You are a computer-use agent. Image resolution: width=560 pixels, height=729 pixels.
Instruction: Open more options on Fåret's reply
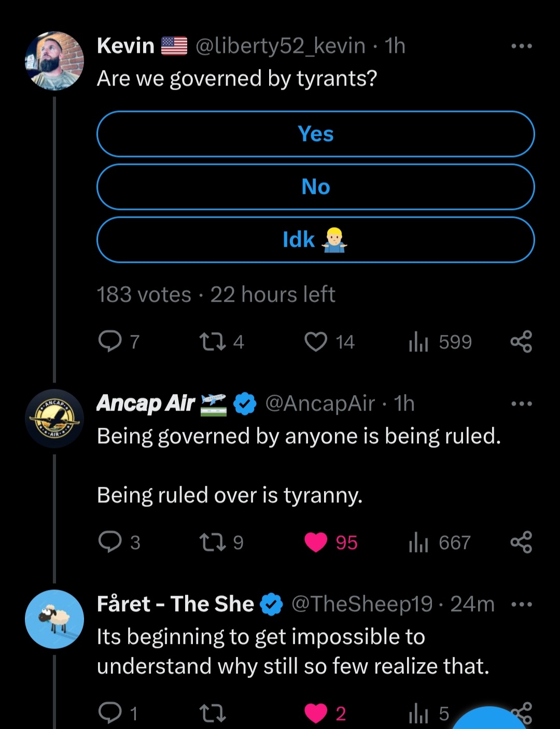[521, 605]
